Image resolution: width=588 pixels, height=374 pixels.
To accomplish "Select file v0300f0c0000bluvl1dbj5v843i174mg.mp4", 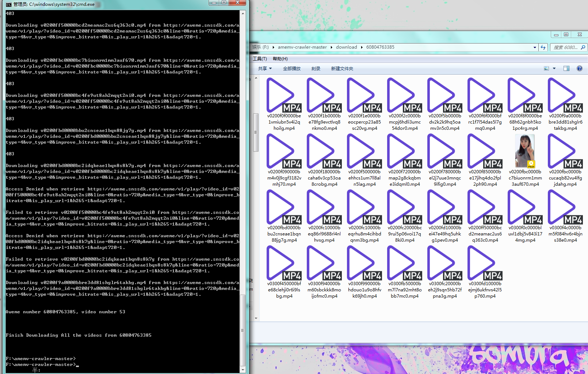I will 525,216.
